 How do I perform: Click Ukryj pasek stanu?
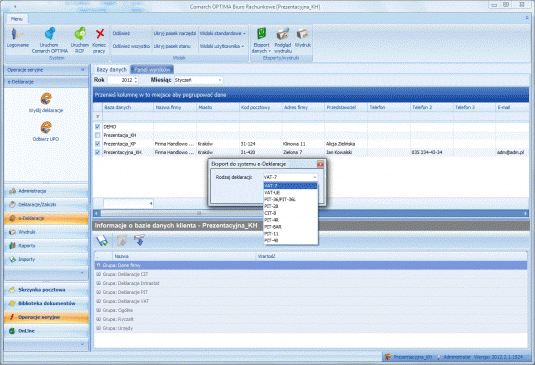click(172, 46)
